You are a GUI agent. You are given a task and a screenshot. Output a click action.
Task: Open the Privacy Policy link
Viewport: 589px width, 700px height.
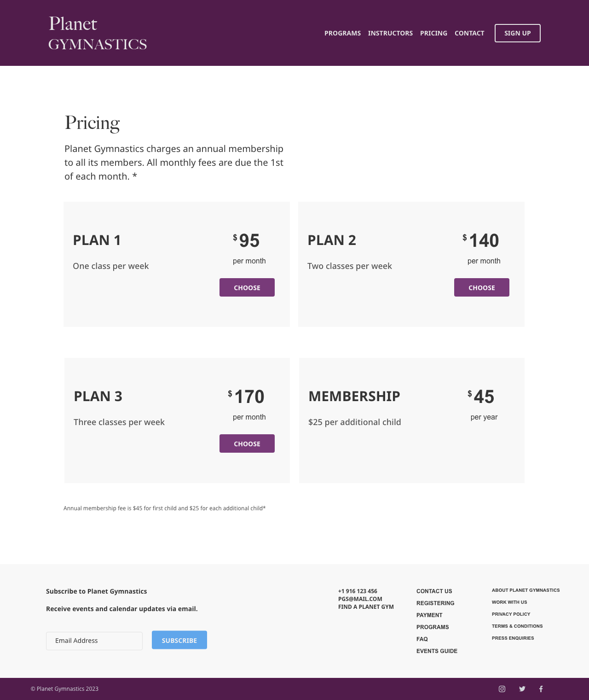pyautogui.click(x=511, y=614)
